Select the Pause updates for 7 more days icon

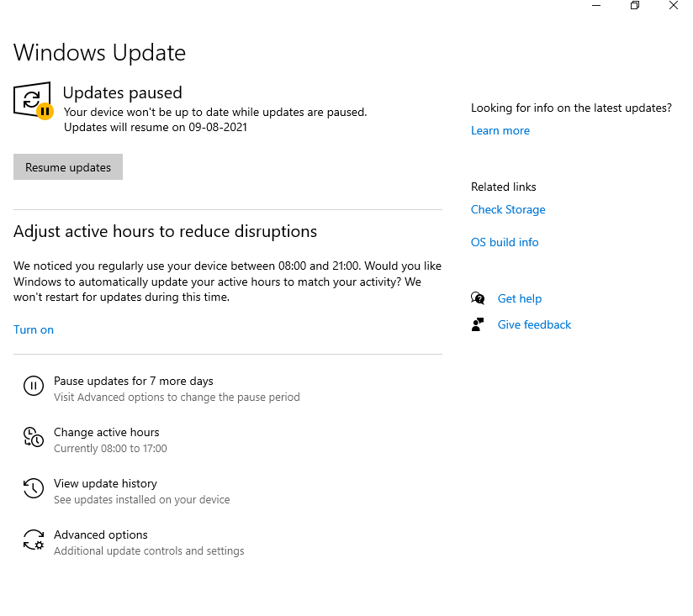click(33, 386)
